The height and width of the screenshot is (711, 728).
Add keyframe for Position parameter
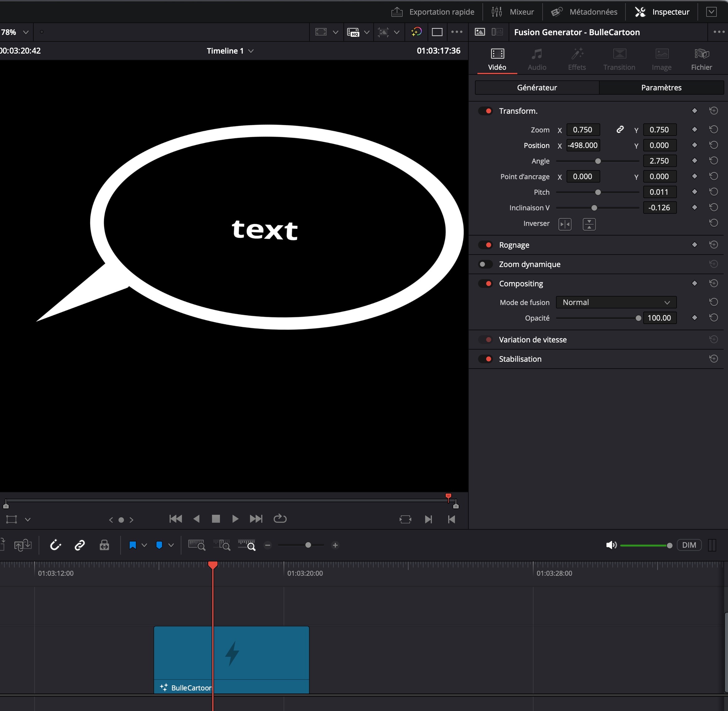[694, 145]
